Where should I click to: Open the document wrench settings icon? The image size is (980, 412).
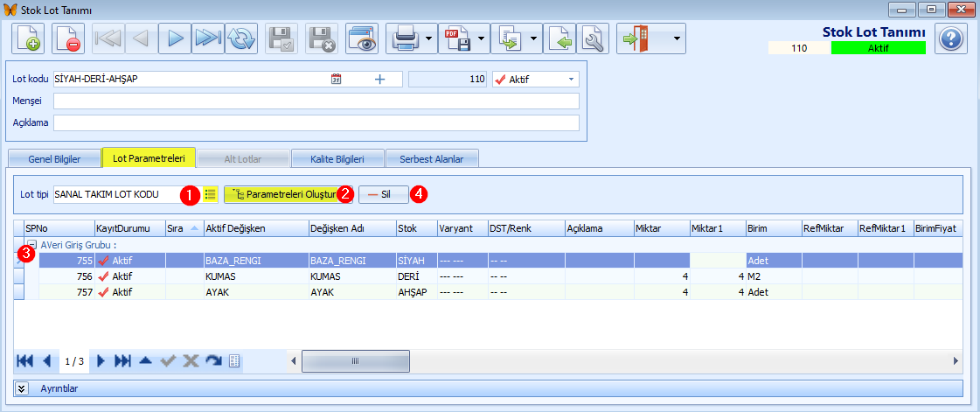pos(593,38)
